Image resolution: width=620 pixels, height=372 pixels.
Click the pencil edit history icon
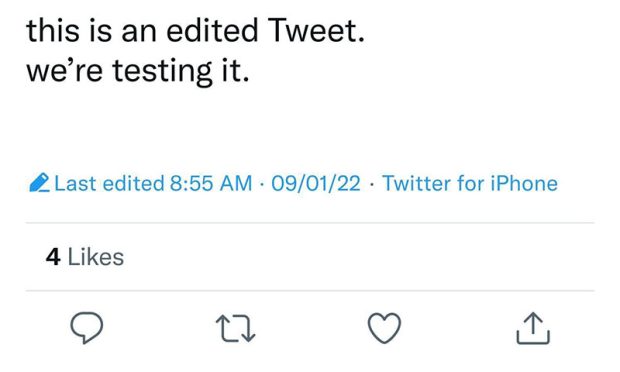point(40,183)
